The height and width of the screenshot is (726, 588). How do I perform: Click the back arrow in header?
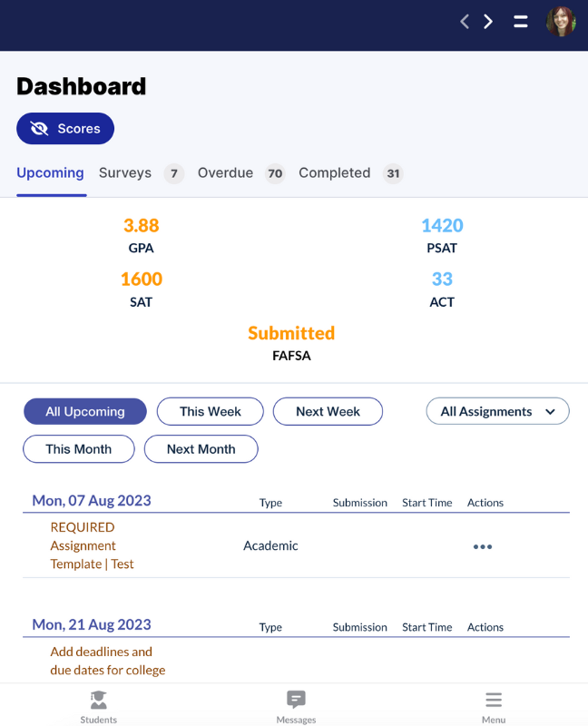pos(465,22)
